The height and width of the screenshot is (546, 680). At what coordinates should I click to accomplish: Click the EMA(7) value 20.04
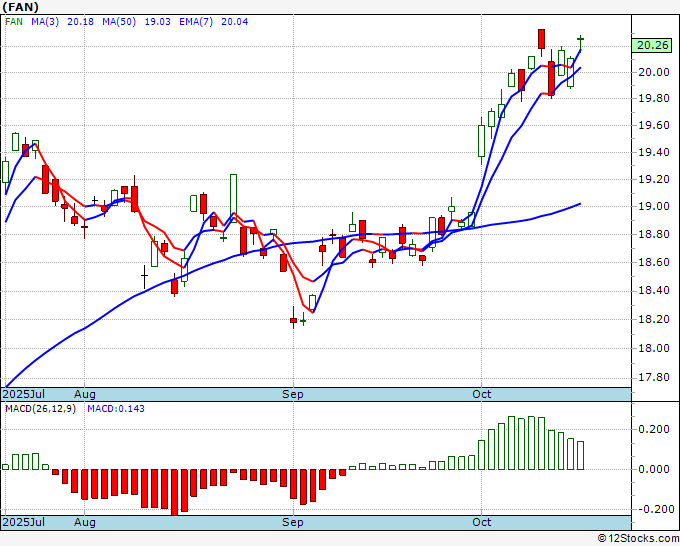pyautogui.click(x=235, y=22)
